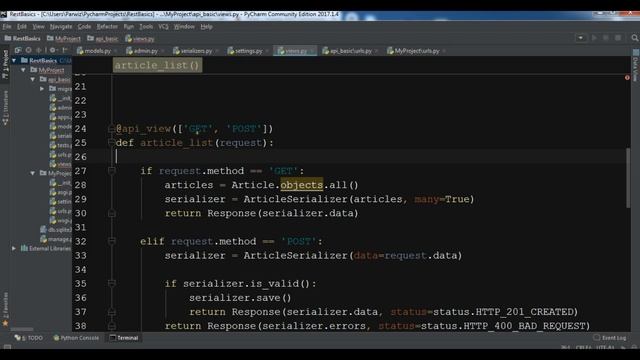Open the TODO tool window

pos(29,338)
